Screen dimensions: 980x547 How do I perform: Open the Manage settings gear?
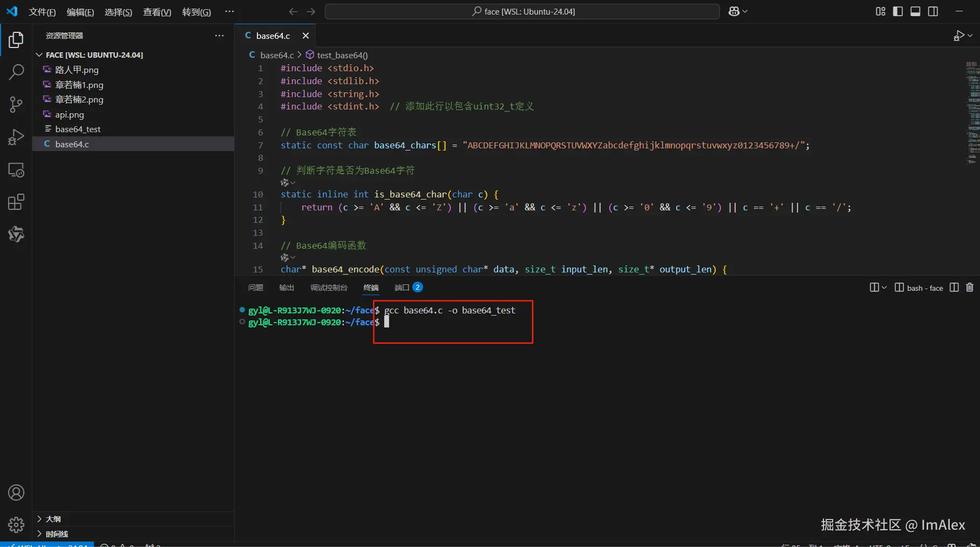pos(16,524)
